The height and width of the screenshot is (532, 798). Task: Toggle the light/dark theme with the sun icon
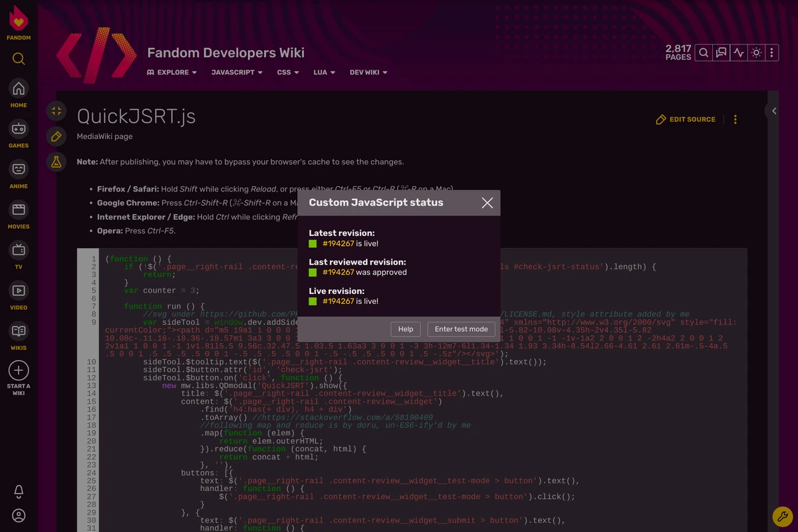pyautogui.click(x=755, y=52)
